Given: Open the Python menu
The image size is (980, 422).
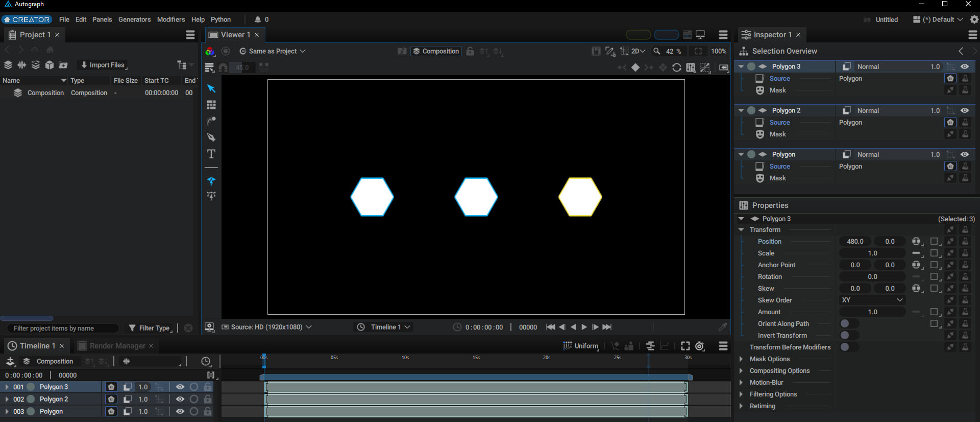Looking at the screenshot, I should tap(220, 19).
